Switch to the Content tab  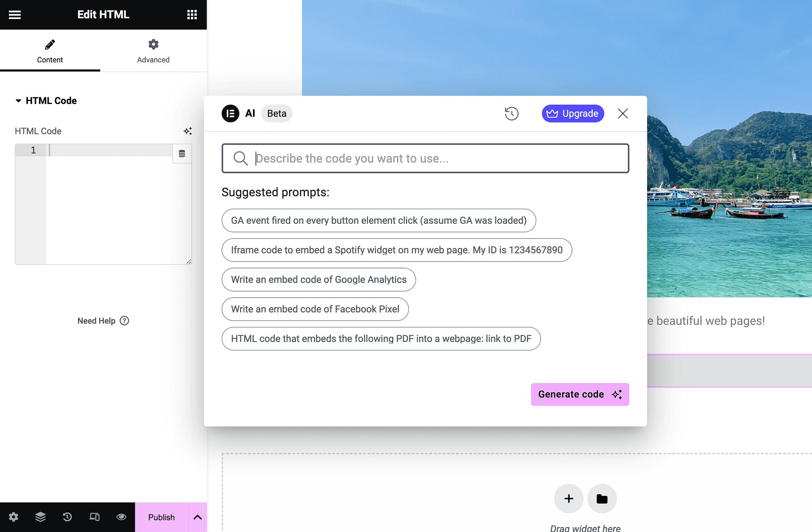coord(50,51)
